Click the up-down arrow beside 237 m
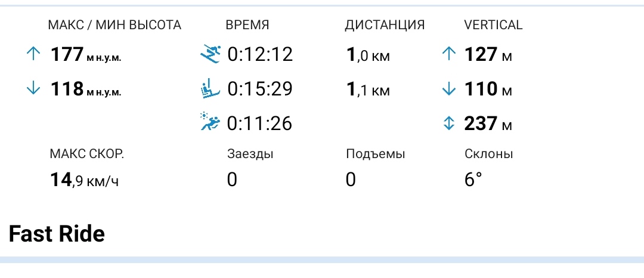 [x=448, y=123]
